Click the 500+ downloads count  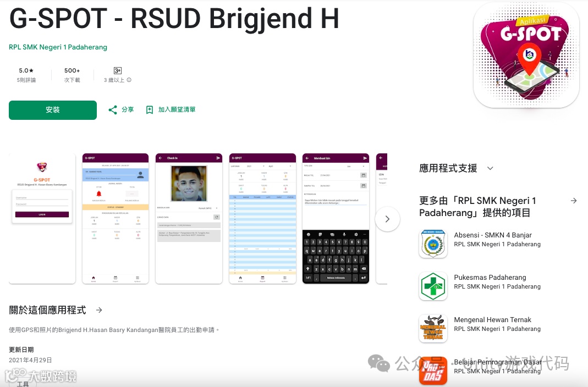(x=72, y=70)
